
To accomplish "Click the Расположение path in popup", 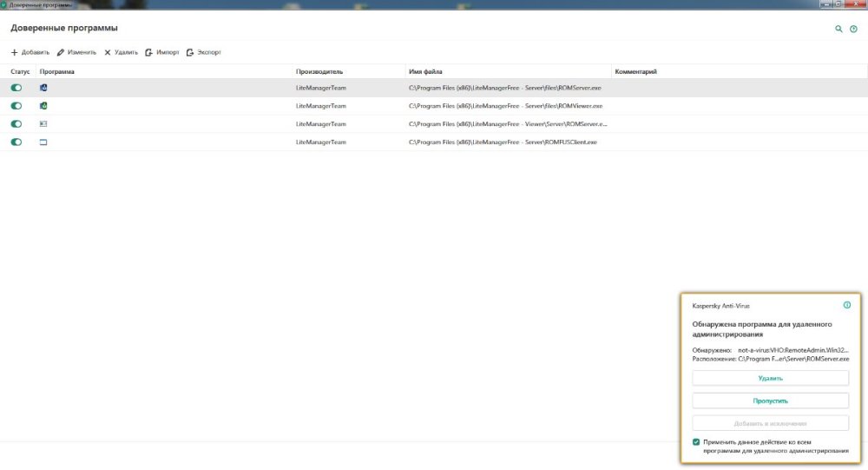I will point(793,359).
